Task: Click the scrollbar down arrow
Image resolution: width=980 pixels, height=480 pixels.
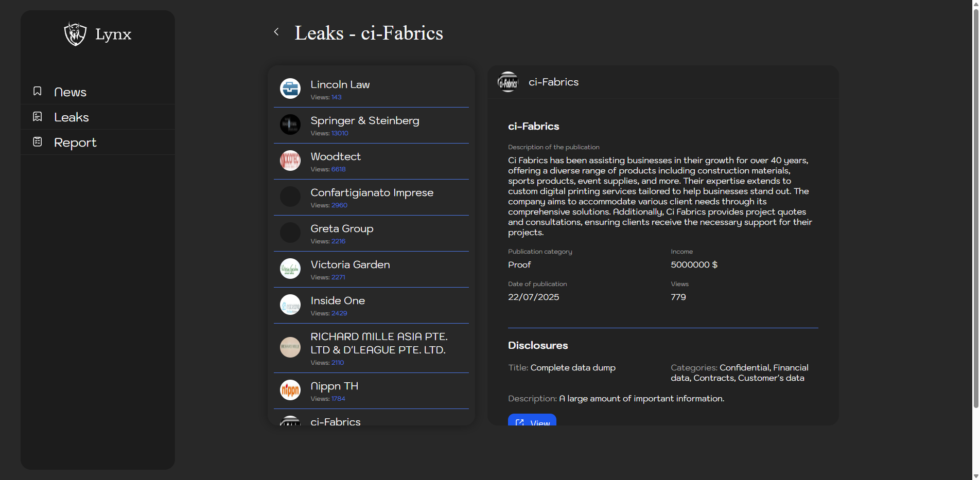Action: (x=975, y=476)
